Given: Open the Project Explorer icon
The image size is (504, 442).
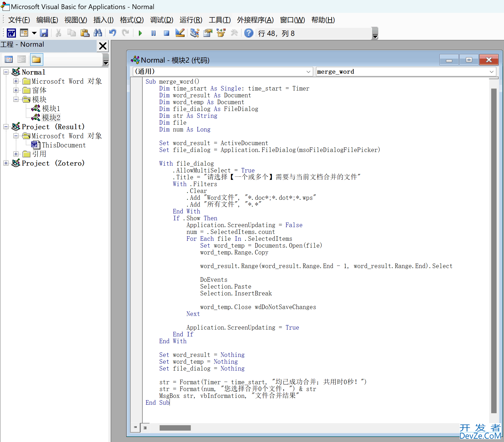Looking at the screenshot, I should (x=195, y=33).
